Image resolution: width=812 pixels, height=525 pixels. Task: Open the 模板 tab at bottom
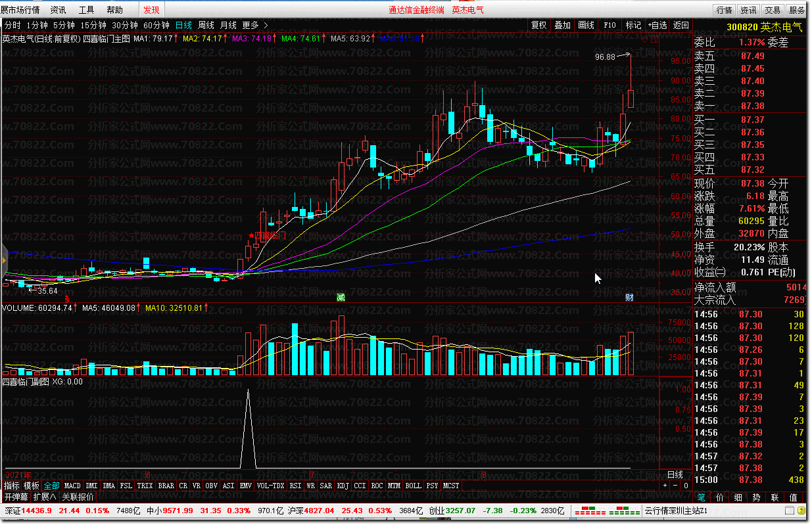(x=31, y=486)
